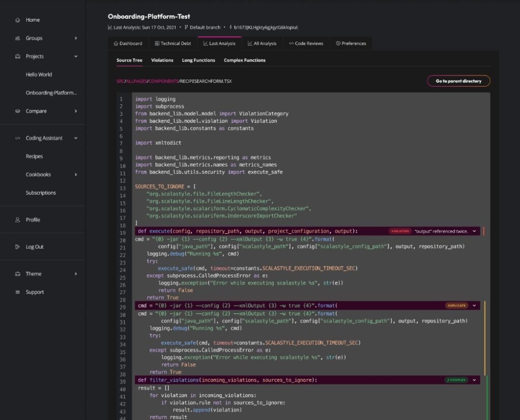Open the Hello World project link
Image resolution: width=520 pixels, height=420 pixels.
point(39,75)
